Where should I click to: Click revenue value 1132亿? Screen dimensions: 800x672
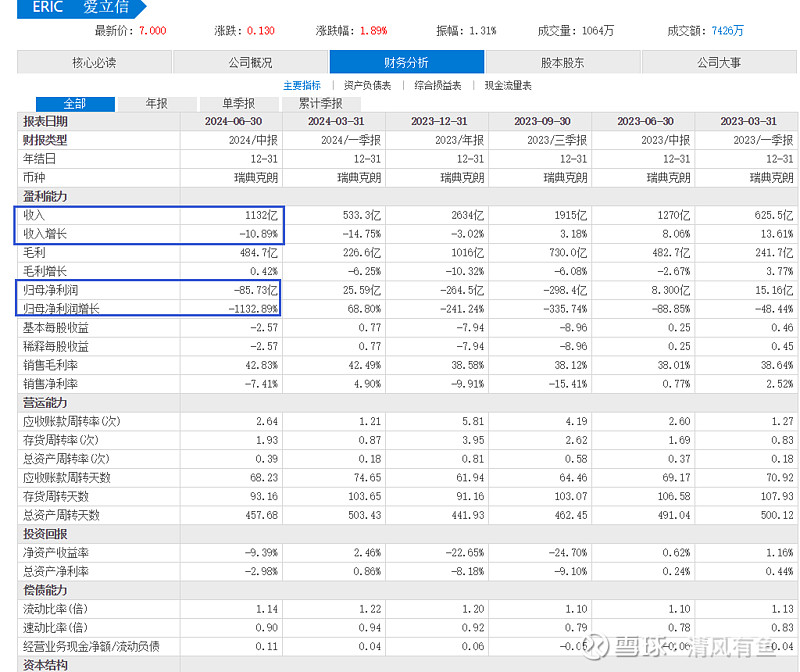[261, 215]
